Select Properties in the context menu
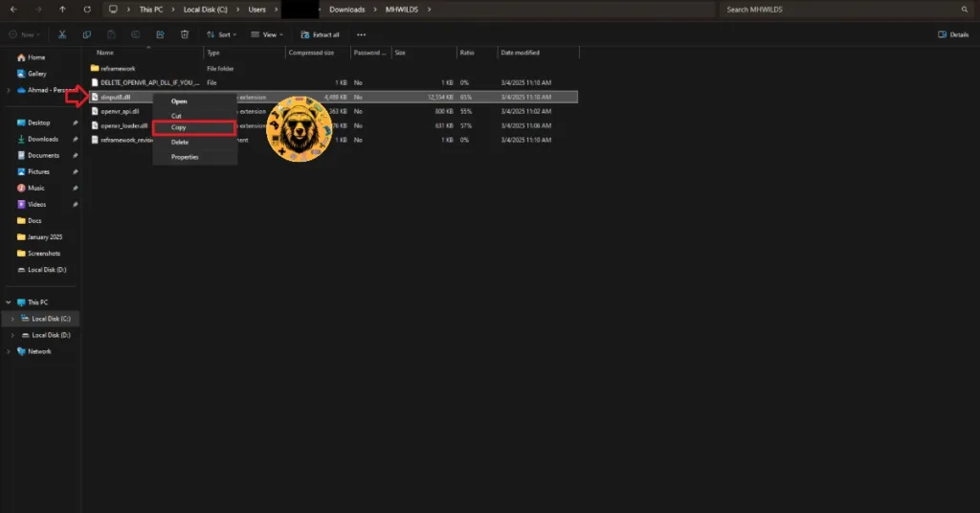 click(185, 157)
